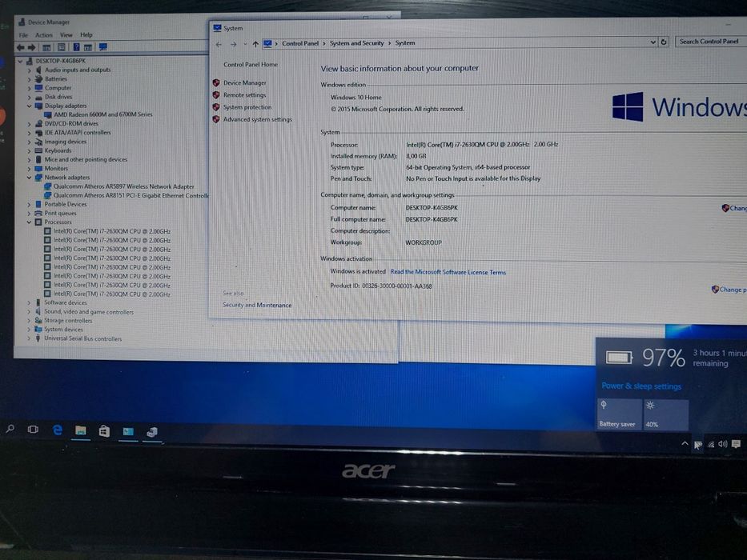Select the Keyboards tree item
The image size is (747, 560).
[58, 150]
